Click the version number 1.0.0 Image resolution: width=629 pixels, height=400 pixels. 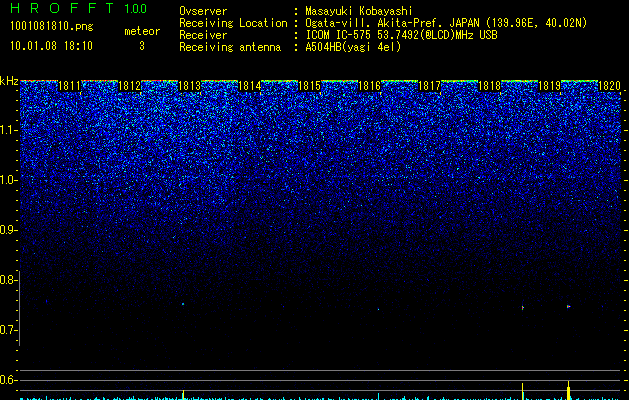135,9
